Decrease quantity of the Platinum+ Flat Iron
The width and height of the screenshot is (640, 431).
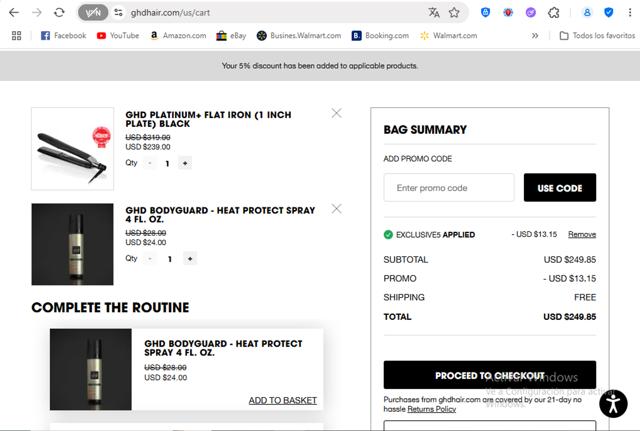[x=150, y=163]
